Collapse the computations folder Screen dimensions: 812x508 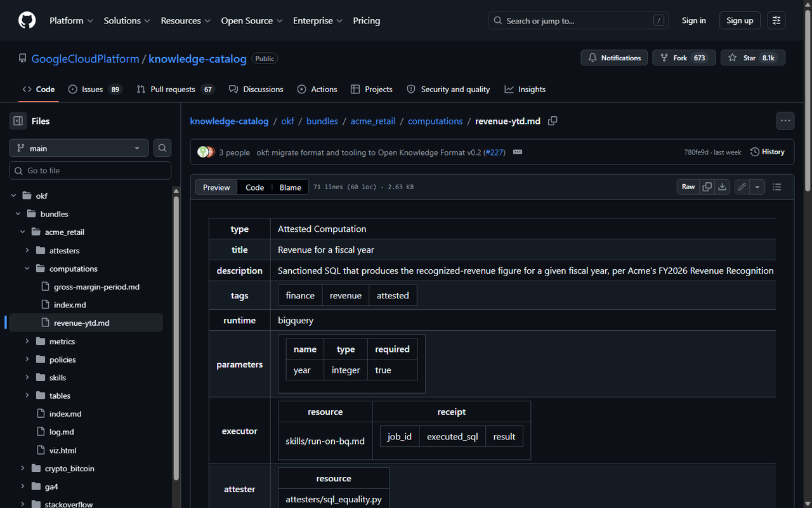point(27,269)
